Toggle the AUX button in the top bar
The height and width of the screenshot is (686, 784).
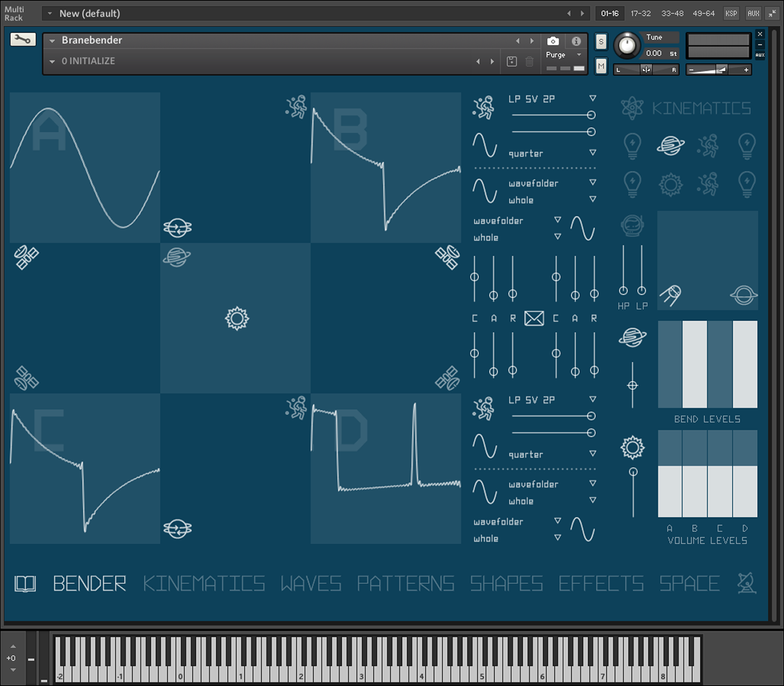753,13
